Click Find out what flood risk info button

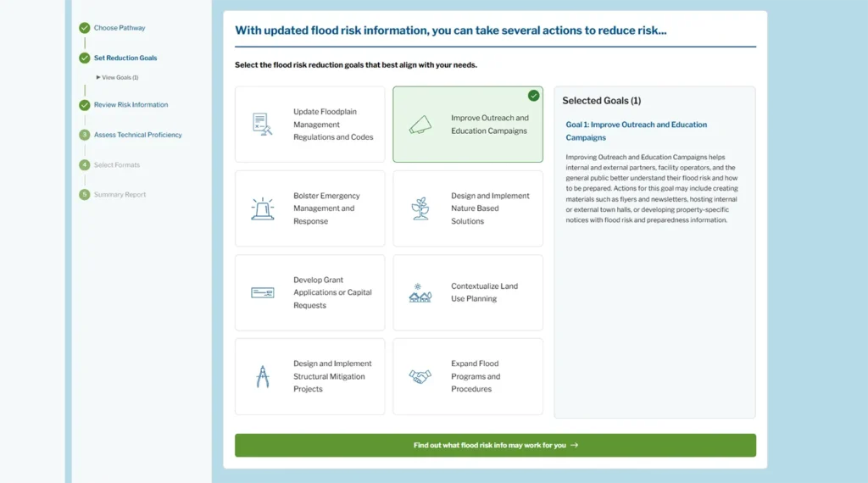click(x=495, y=446)
